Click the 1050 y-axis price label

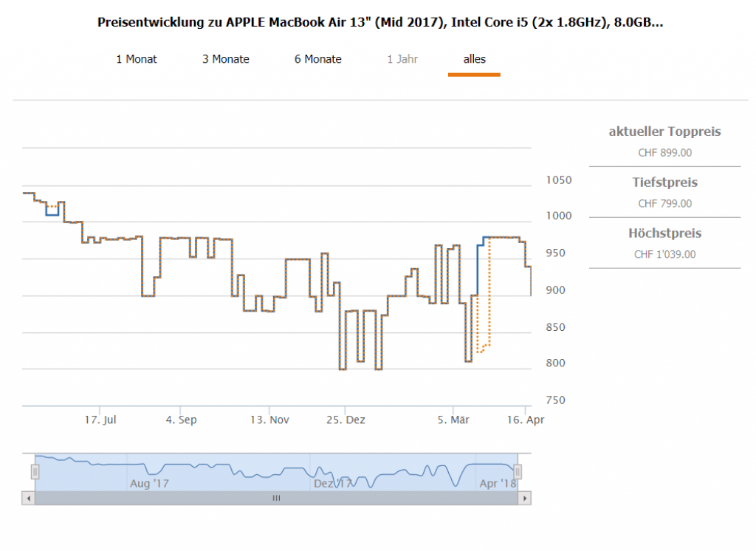click(x=559, y=180)
